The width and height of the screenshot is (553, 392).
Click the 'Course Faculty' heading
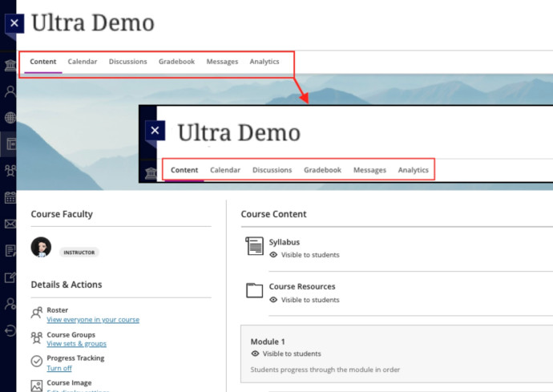(62, 214)
